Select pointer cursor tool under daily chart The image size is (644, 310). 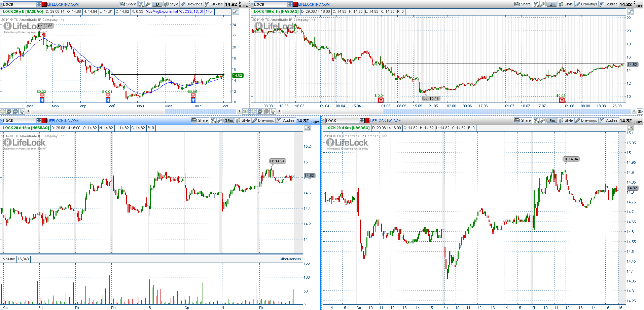coord(22,111)
